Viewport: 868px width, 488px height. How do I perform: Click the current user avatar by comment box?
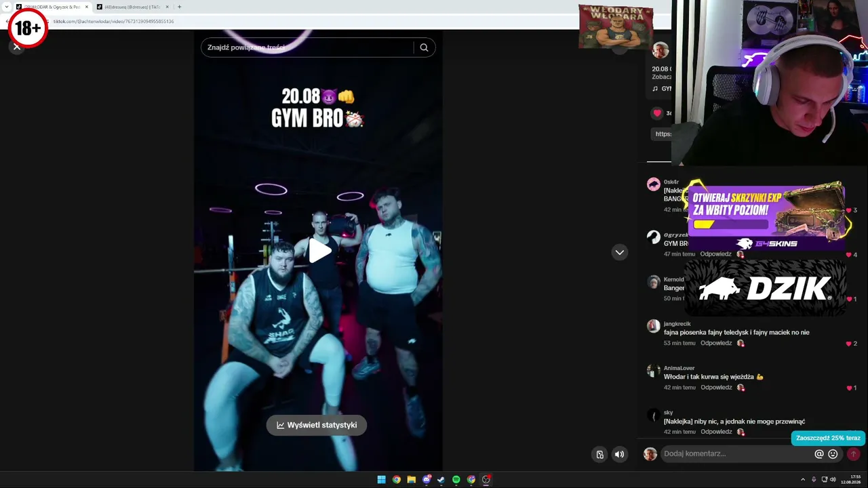coord(650,454)
